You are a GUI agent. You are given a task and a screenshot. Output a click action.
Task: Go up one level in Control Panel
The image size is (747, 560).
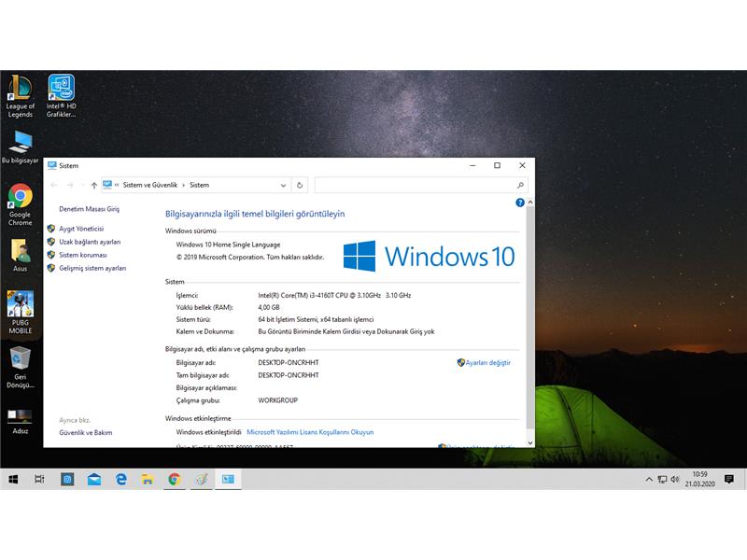point(94,185)
